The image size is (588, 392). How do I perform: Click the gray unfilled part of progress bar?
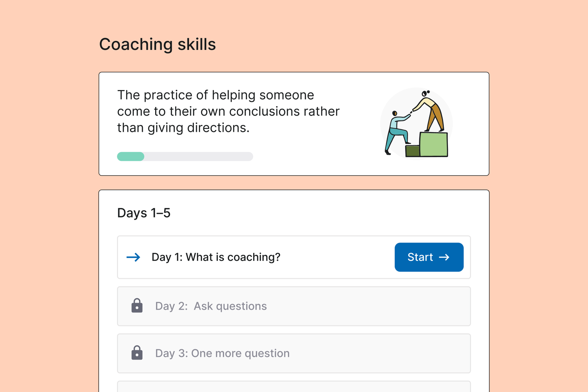[199, 156]
